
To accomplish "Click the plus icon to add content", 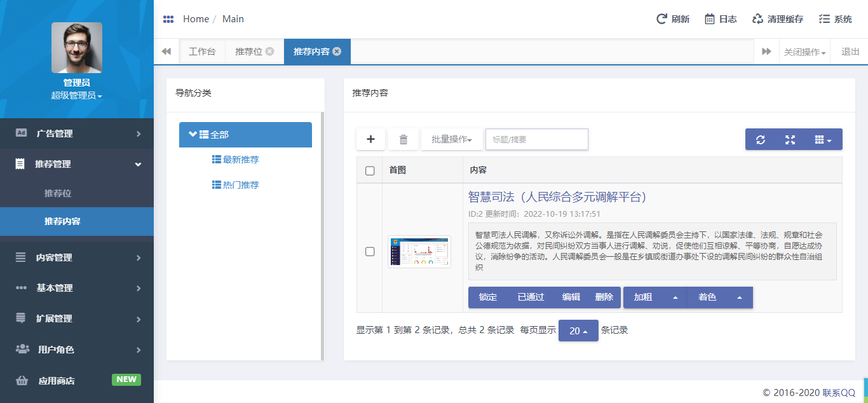I will click(x=371, y=139).
